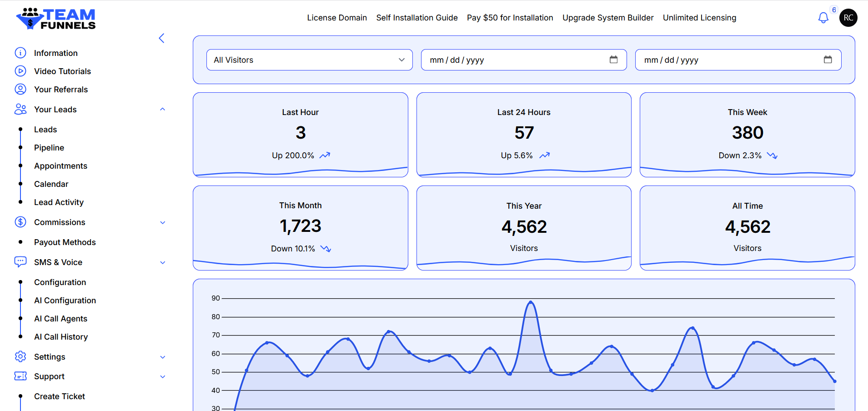The width and height of the screenshot is (868, 411).
Task: Click the Settings menu label
Action: point(50,357)
